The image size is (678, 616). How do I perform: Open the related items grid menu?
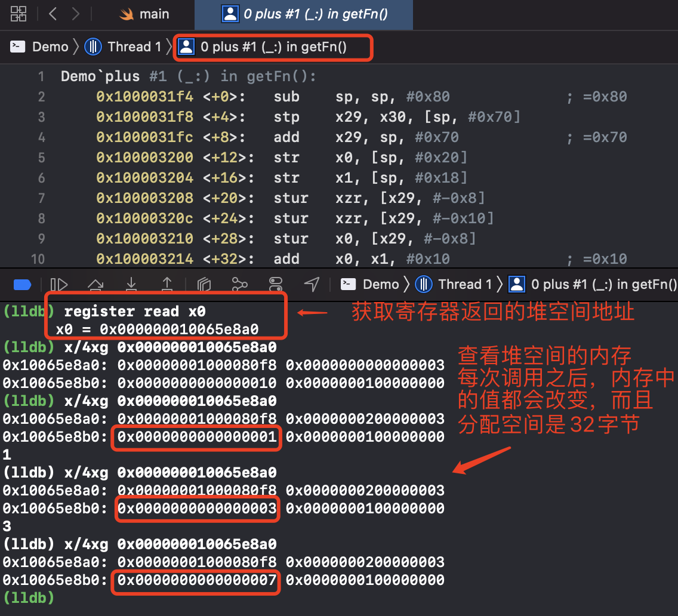19,14
